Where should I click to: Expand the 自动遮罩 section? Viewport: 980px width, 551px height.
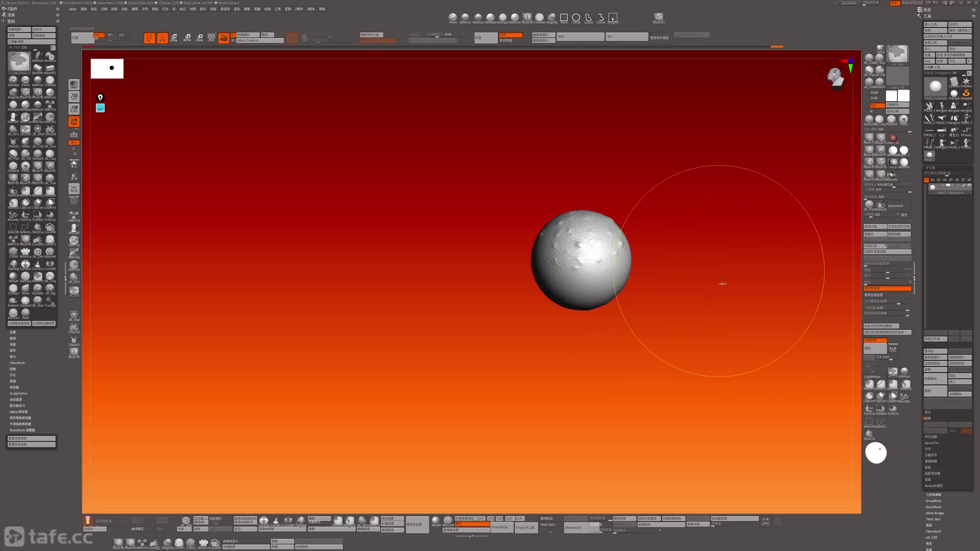point(16,399)
